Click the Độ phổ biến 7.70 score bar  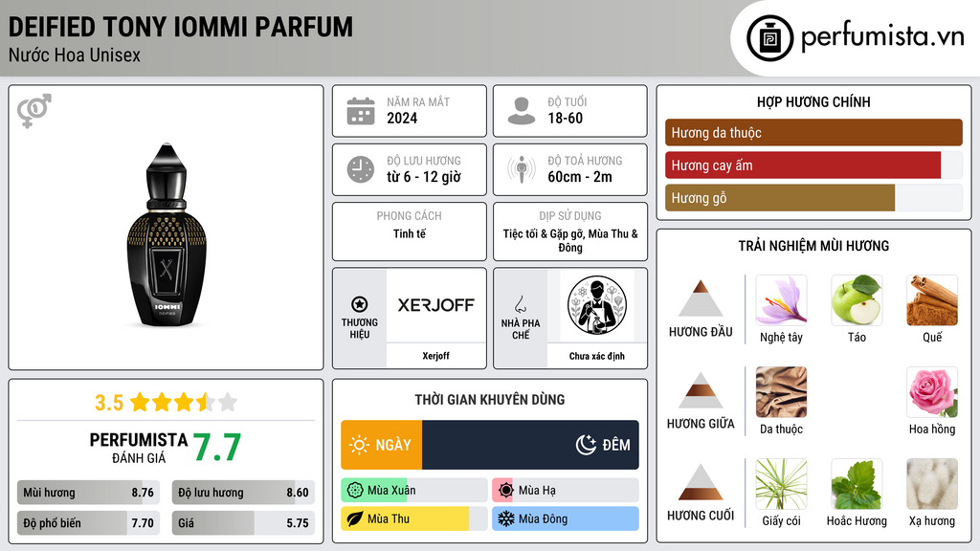pos(89,523)
